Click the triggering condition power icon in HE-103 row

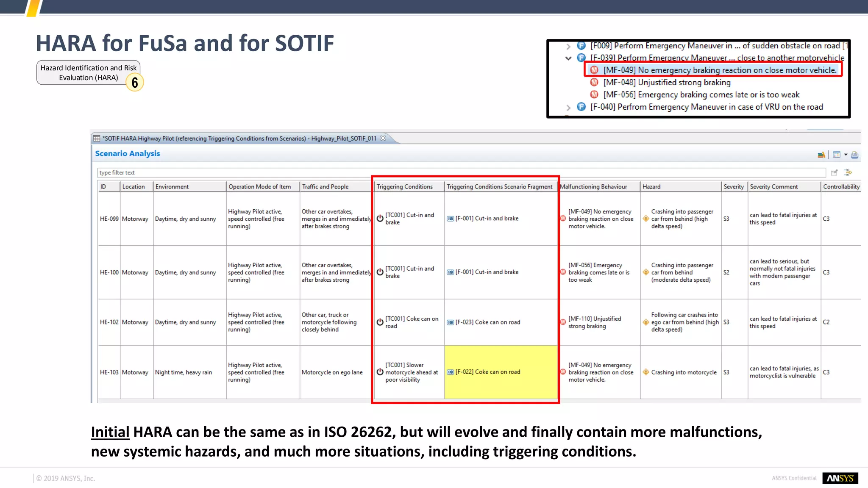380,372
